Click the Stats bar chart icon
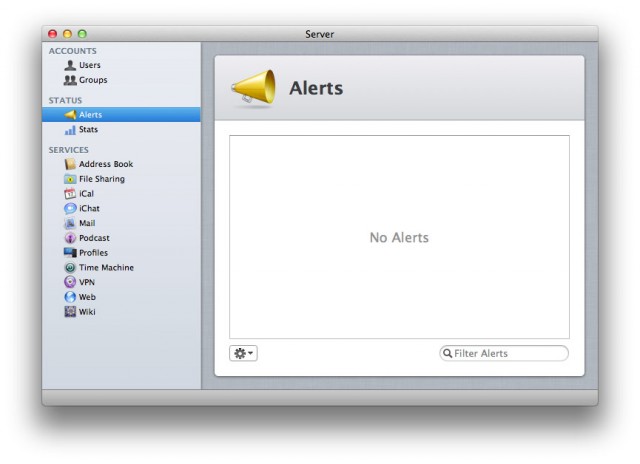This screenshot has height=464, width=640. [70, 130]
